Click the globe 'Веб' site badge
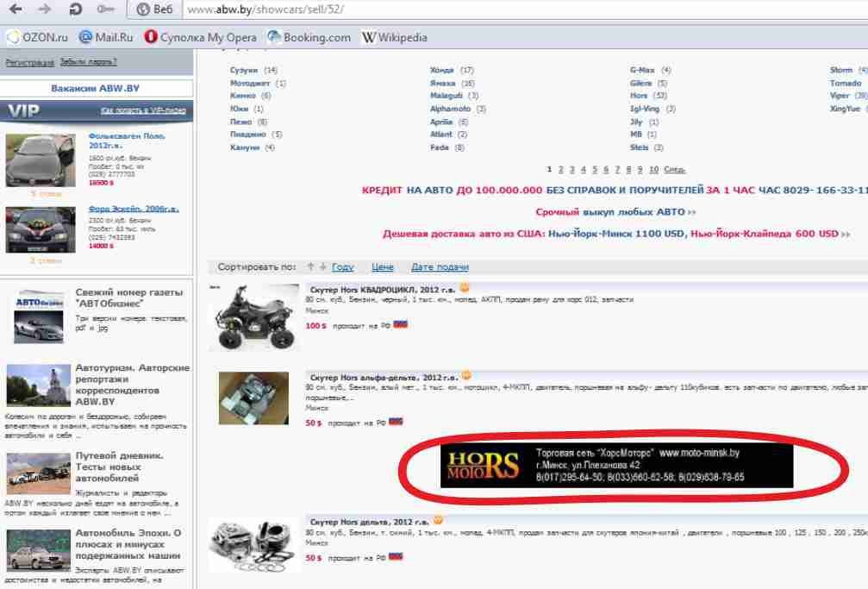 (x=155, y=10)
